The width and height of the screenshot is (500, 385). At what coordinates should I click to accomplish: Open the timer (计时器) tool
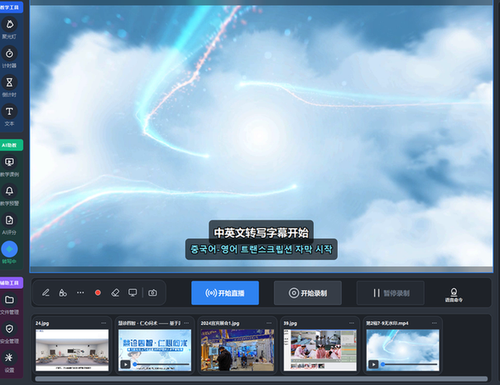point(9,53)
